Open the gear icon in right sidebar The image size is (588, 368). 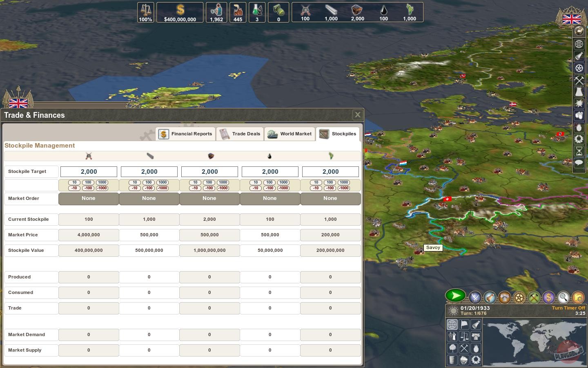(579, 68)
